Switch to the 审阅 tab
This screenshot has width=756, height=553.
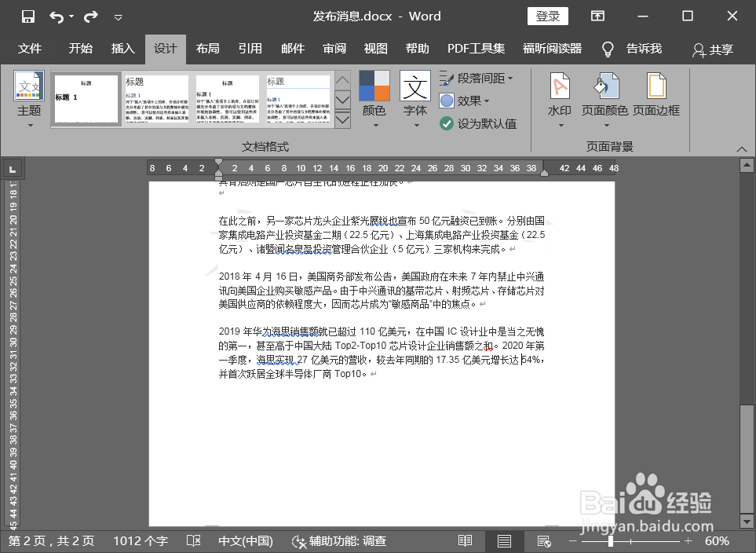click(x=334, y=49)
